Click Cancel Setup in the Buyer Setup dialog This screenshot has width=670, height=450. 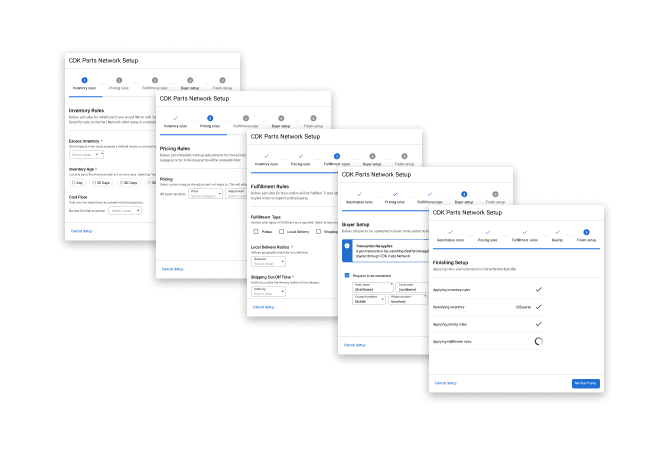point(355,345)
